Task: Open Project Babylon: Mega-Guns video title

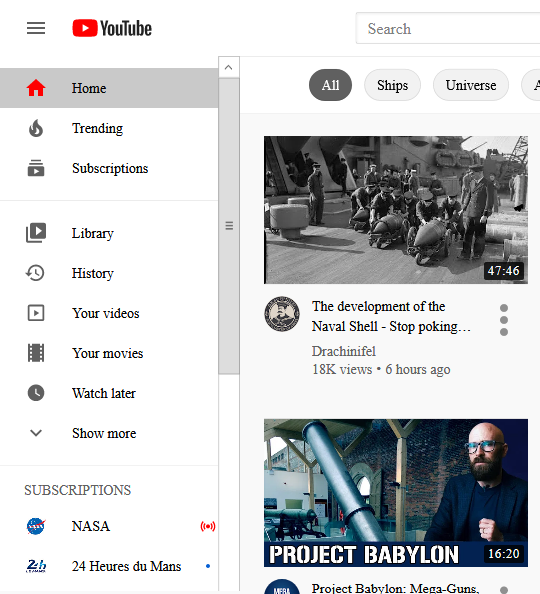Action: [395, 588]
